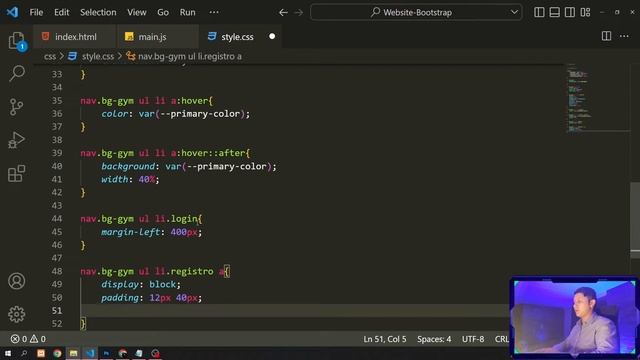This screenshot has width=640, height=360.
Task: Expand the css folder breadcrumb
Action: click(x=50, y=56)
